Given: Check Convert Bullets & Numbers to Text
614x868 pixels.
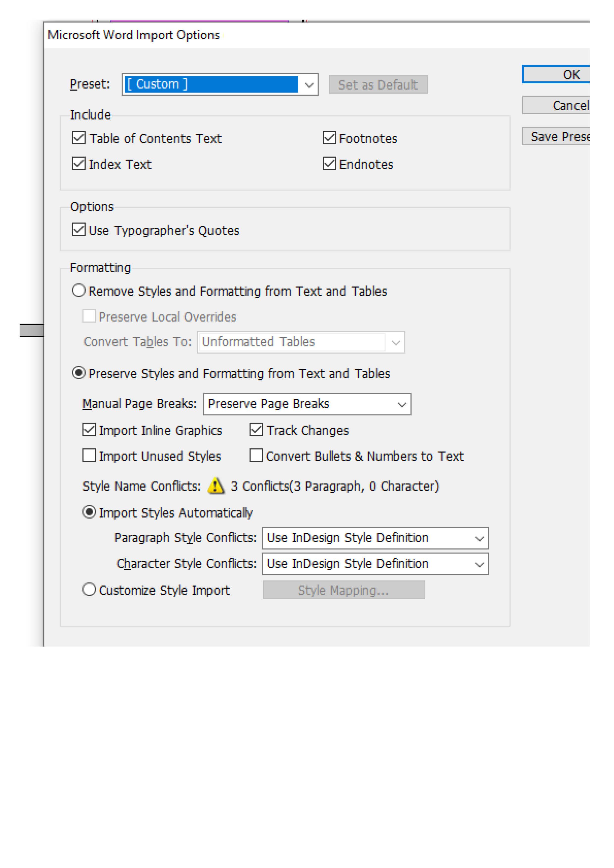Looking at the screenshot, I should pyautogui.click(x=256, y=456).
